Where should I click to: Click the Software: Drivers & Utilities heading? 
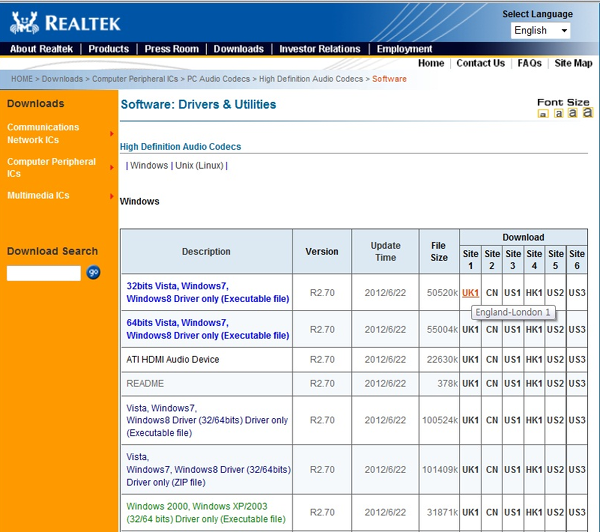coord(198,104)
